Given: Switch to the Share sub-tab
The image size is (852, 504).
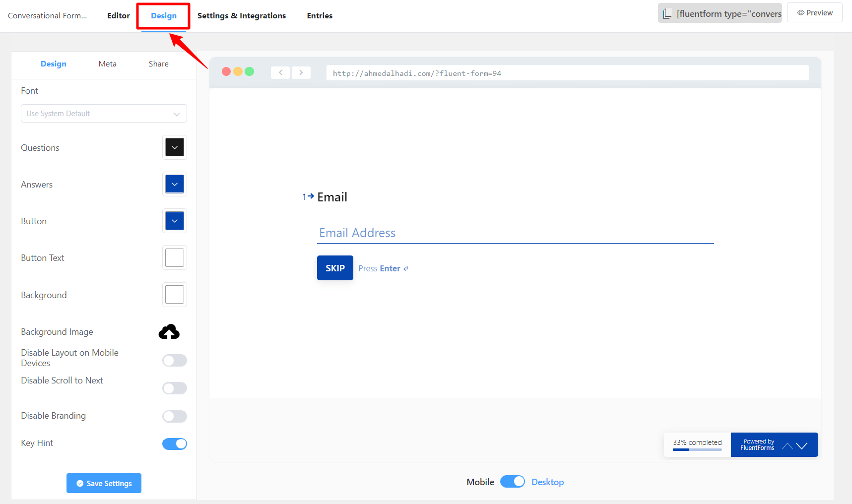Looking at the screenshot, I should point(159,64).
